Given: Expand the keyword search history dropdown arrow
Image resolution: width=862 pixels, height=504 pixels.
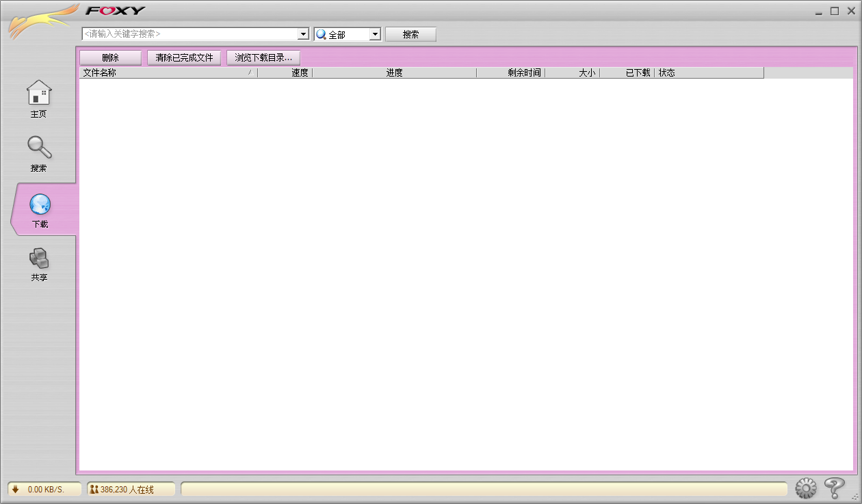Looking at the screenshot, I should [x=304, y=34].
